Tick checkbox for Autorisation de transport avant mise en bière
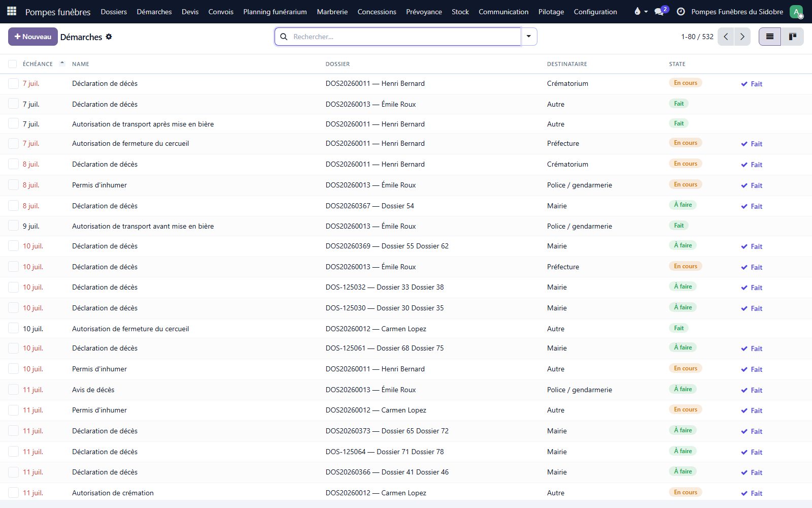Image resolution: width=812 pixels, height=508 pixels. point(14,226)
